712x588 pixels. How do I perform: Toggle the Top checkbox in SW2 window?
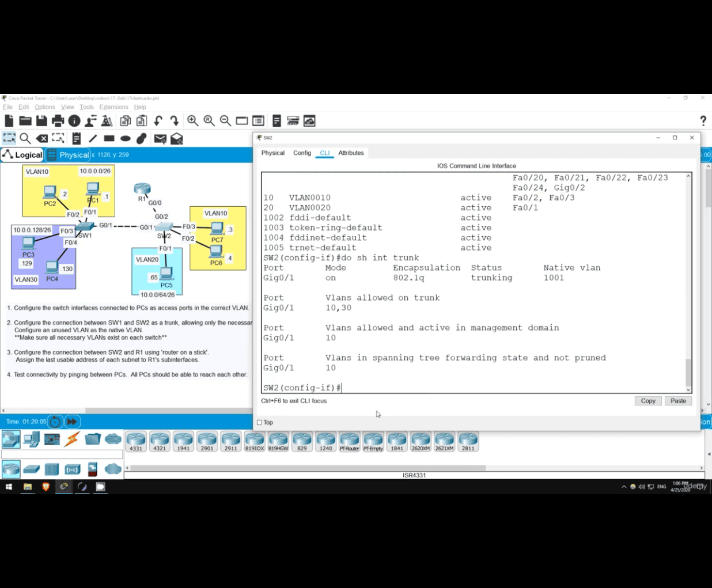pos(259,423)
